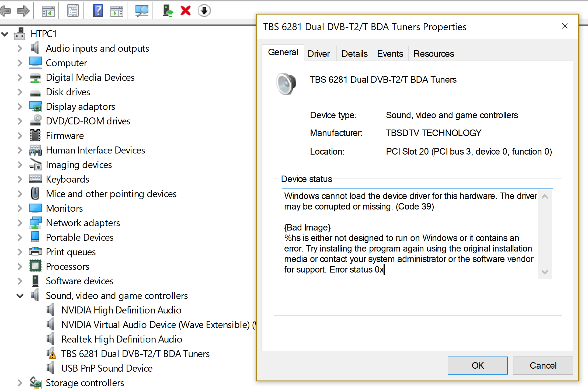This screenshot has width=588, height=391.
Task: Expand the Storage controllers category
Action: coord(20,383)
